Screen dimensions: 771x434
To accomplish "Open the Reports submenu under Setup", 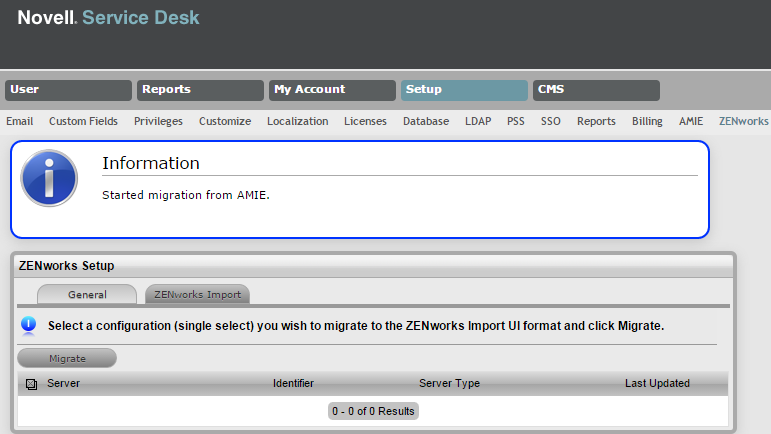I will pyautogui.click(x=596, y=121).
